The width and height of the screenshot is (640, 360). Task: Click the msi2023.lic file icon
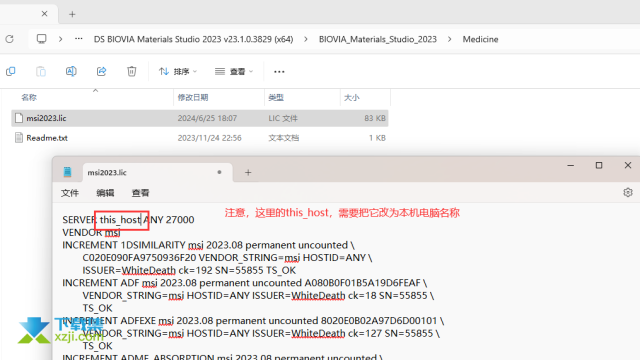[19, 118]
